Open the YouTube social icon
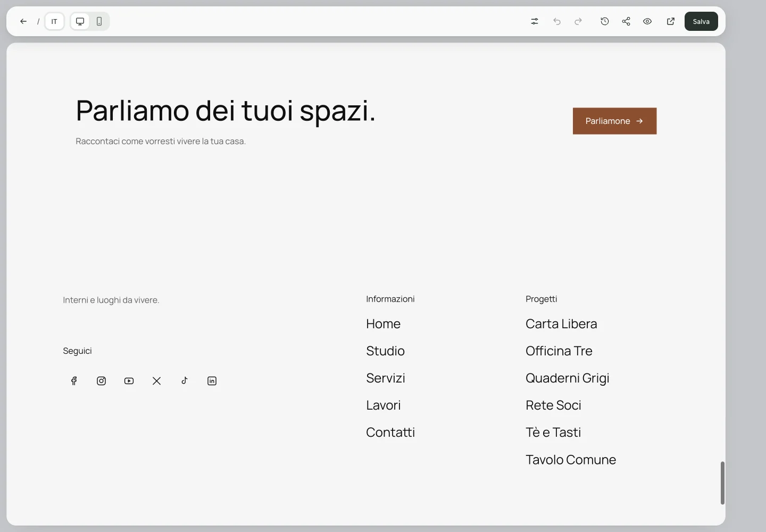Screen dimensions: 766x532 [129, 381]
